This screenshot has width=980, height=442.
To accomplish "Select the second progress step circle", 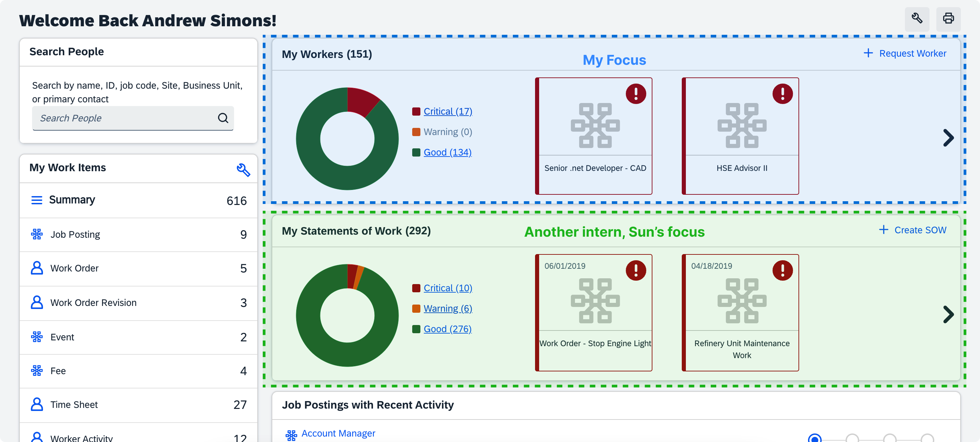I will 852,439.
